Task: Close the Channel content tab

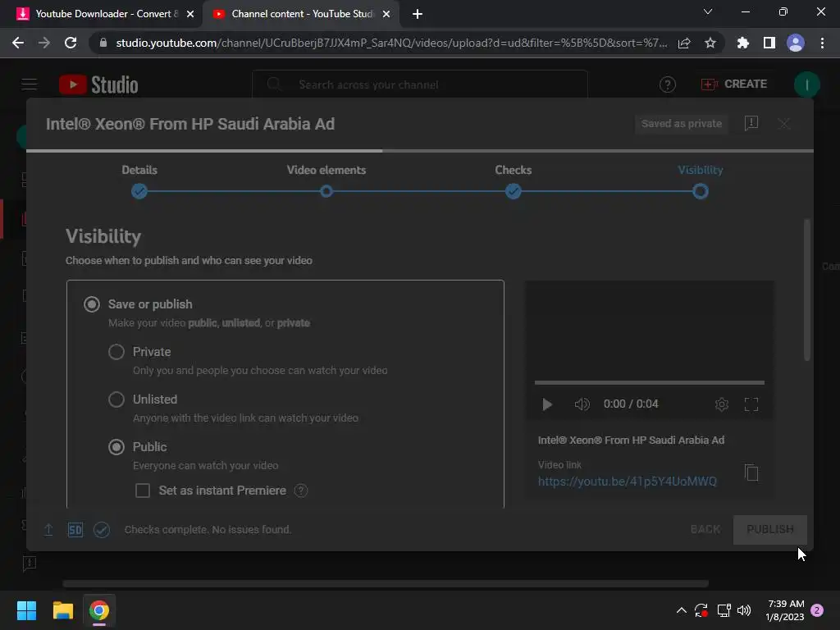Action: [x=386, y=14]
